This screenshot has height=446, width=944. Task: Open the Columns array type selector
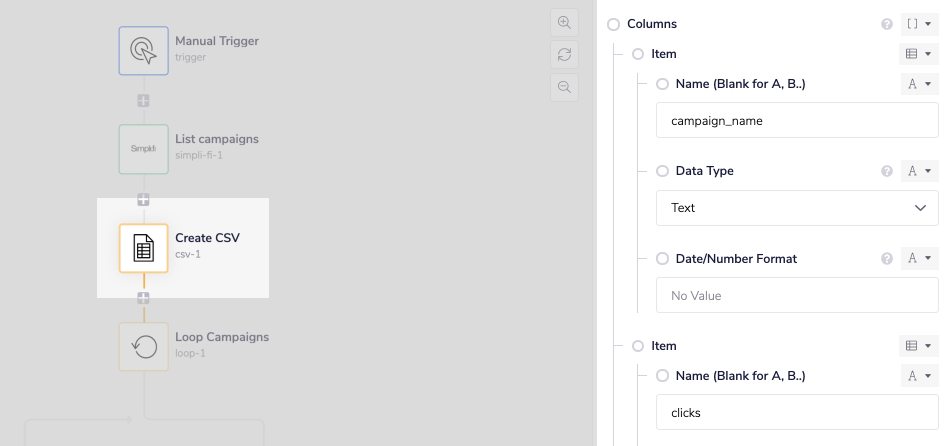click(x=919, y=24)
